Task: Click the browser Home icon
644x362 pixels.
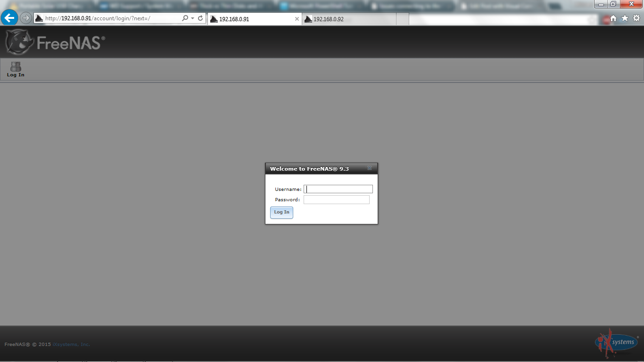Action: (x=613, y=18)
